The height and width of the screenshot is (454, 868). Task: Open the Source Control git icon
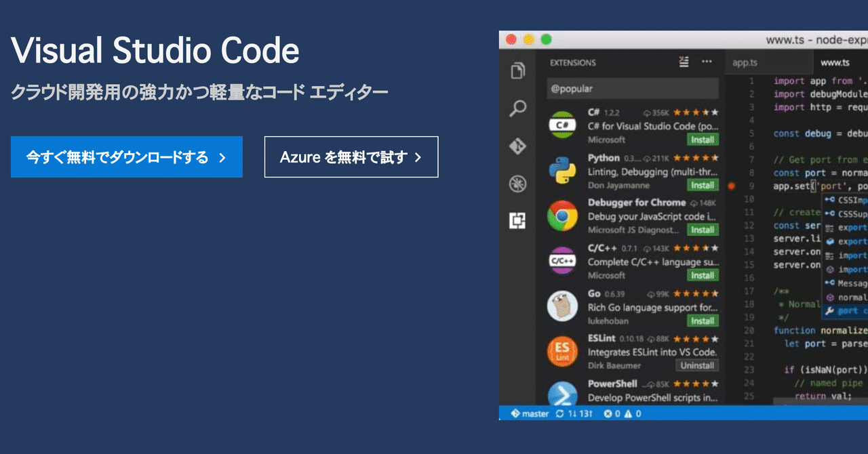(x=518, y=146)
